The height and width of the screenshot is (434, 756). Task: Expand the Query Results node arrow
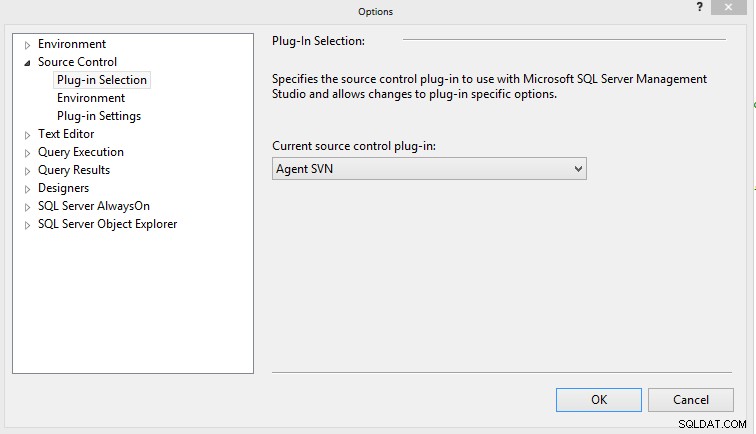(x=27, y=171)
